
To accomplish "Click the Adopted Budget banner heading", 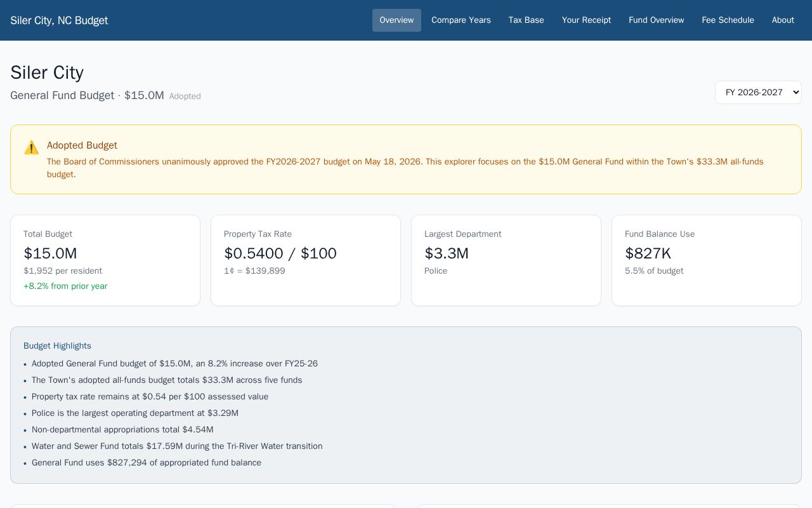I will [x=82, y=145].
